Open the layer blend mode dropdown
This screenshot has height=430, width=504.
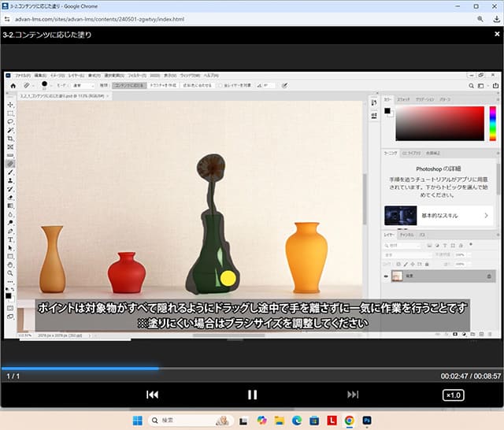pos(406,255)
